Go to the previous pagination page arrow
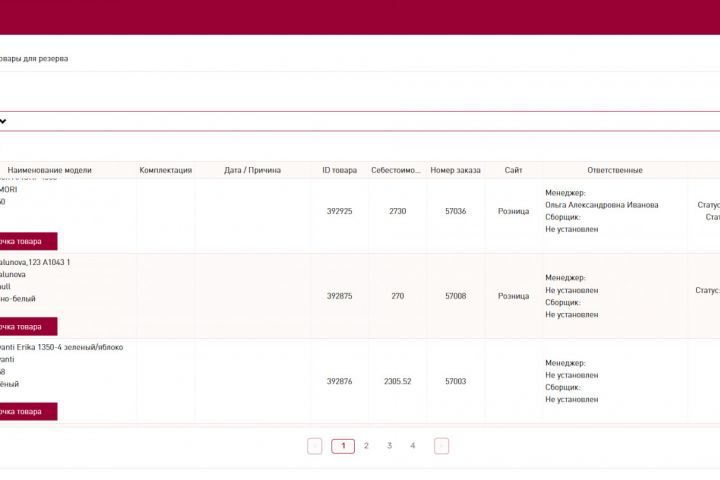The width and height of the screenshot is (720, 480). (315, 446)
